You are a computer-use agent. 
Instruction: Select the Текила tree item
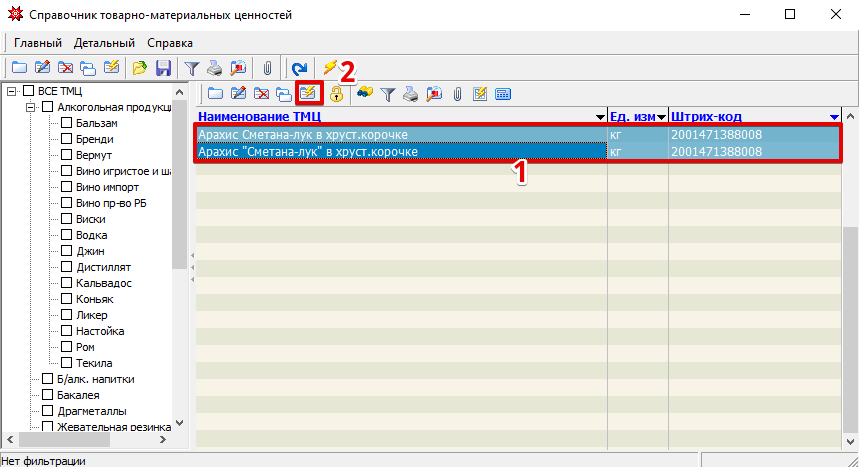click(x=94, y=363)
